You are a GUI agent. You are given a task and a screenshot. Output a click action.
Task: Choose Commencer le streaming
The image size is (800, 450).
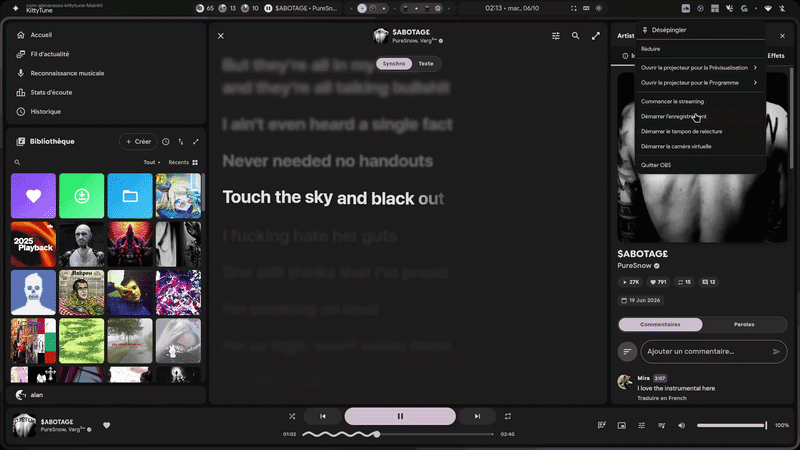[700, 102]
